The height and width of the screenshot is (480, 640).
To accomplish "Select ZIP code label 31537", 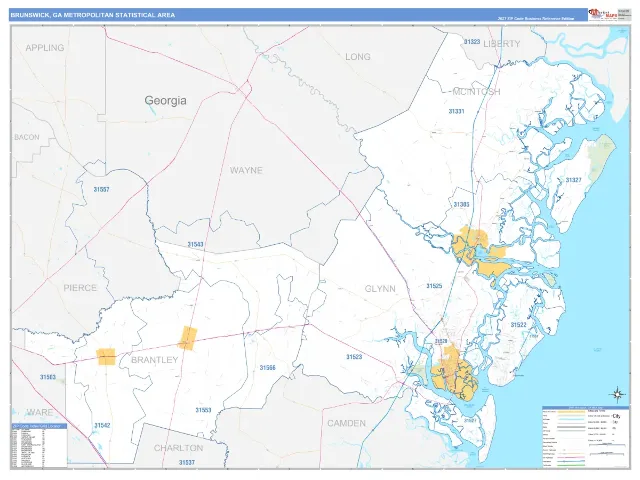I will [187, 463].
